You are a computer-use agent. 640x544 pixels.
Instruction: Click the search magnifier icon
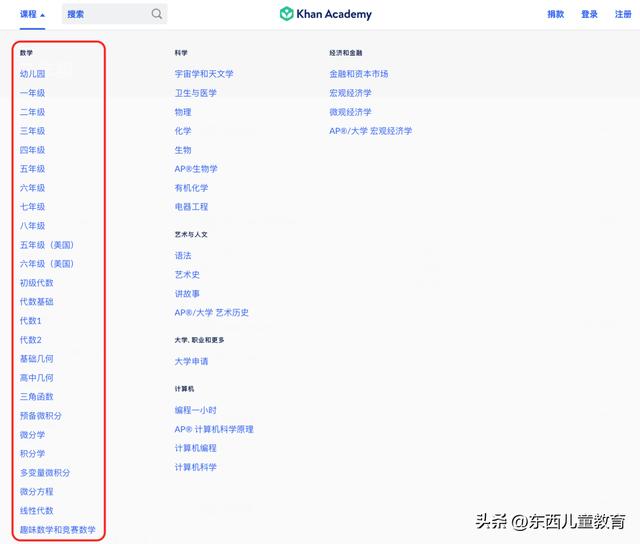156,14
